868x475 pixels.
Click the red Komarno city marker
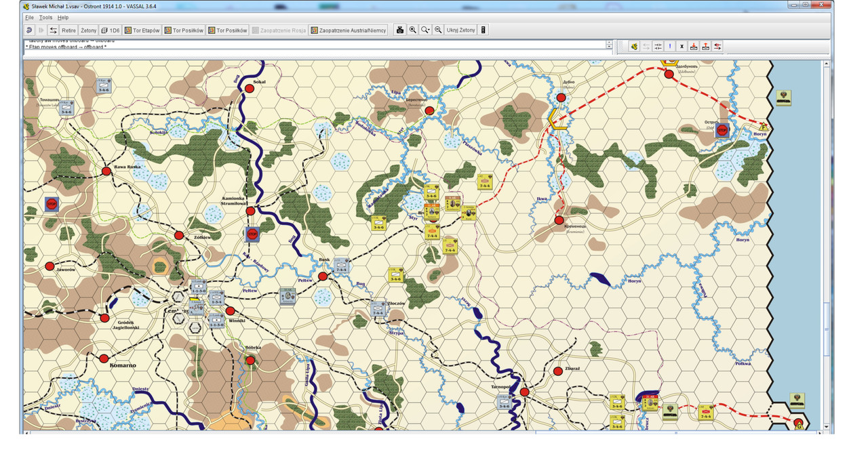[104, 358]
